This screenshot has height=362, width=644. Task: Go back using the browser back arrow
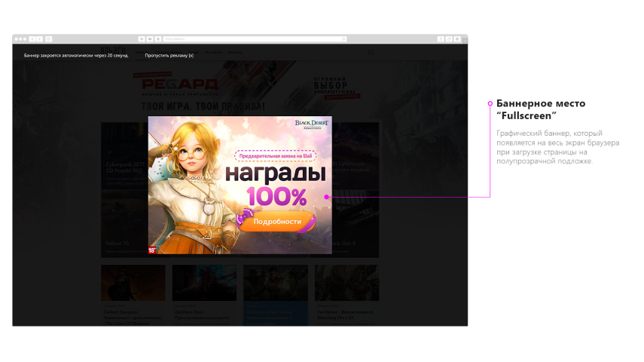32,39
